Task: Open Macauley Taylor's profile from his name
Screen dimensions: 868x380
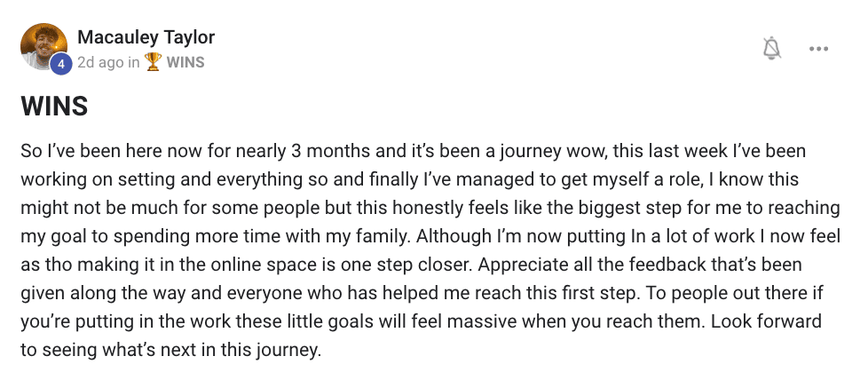Action: [x=146, y=37]
